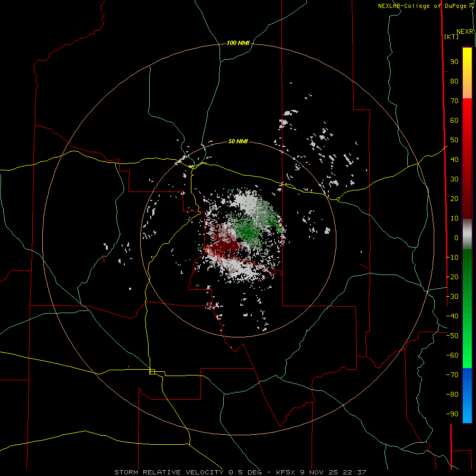Click the -50 scale label
This screenshot has width=476, height=476.
click(x=452, y=336)
